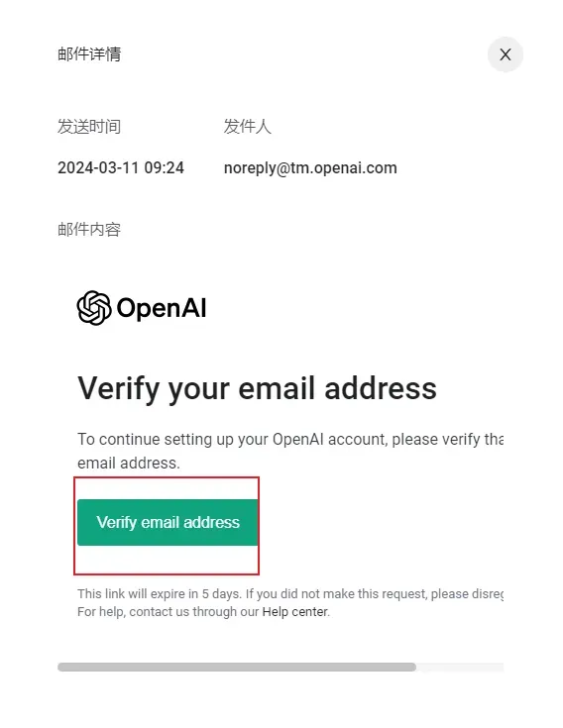The width and height of the screenshot is (563, 728).
Task: Click the OpenAI wordmark text
Action: 162,308
